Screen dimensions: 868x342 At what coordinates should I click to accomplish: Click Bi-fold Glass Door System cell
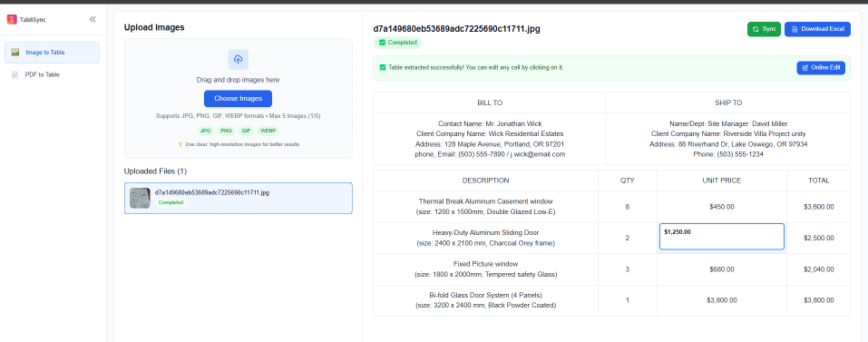pos(485,300)
